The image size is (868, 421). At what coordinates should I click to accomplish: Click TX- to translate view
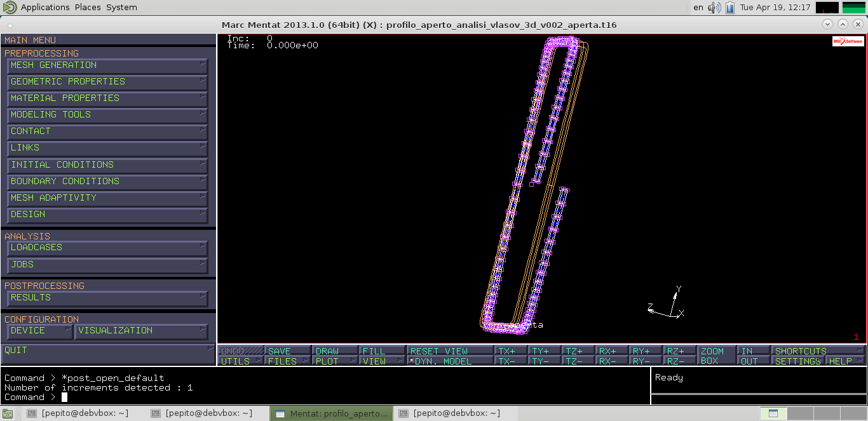click(x=512, y=361)
